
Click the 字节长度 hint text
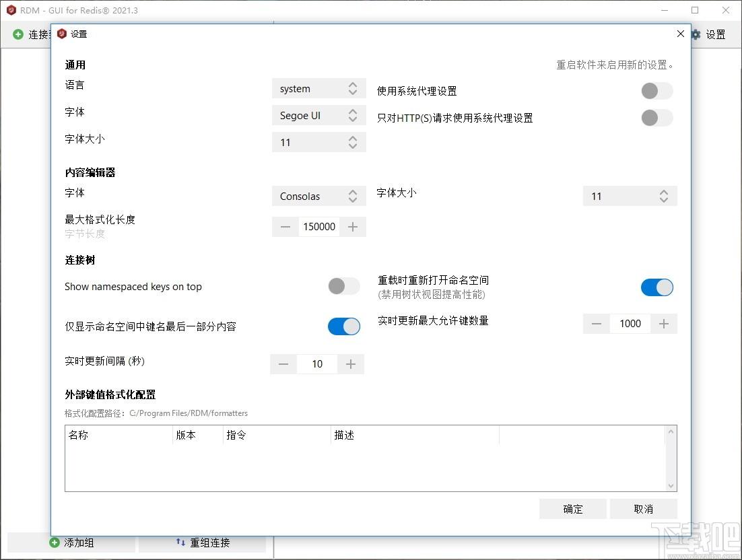[x=85, y=234]
